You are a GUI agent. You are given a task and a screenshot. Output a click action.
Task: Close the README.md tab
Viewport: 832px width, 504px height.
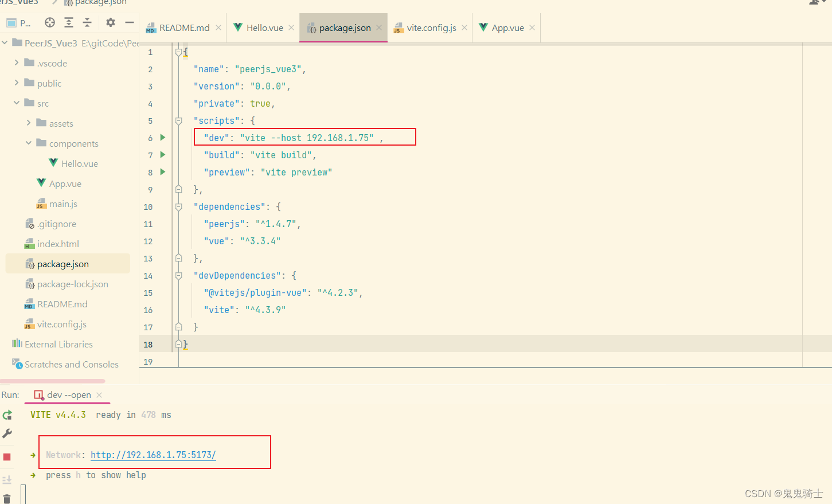(218, 28)
